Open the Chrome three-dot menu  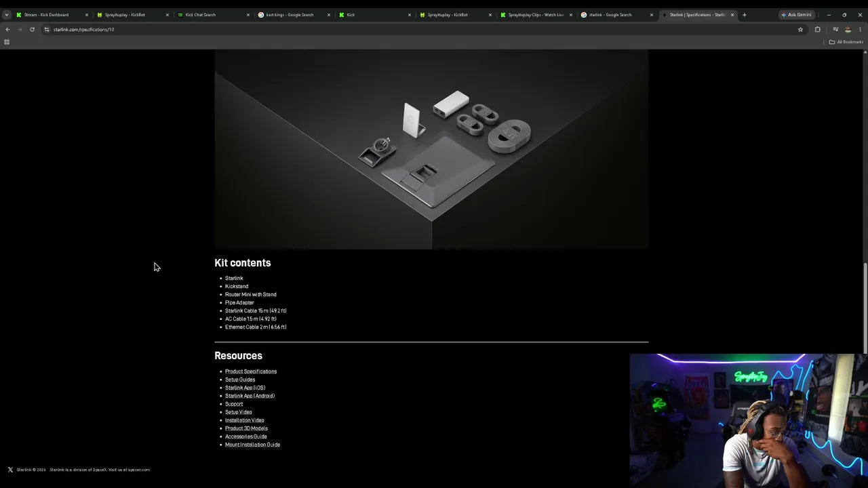860,29
